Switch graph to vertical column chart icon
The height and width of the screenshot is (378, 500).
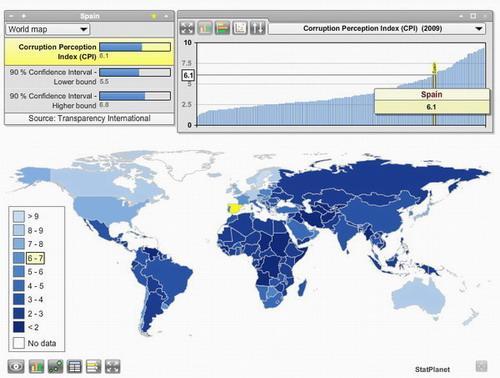tap(205, 28)
